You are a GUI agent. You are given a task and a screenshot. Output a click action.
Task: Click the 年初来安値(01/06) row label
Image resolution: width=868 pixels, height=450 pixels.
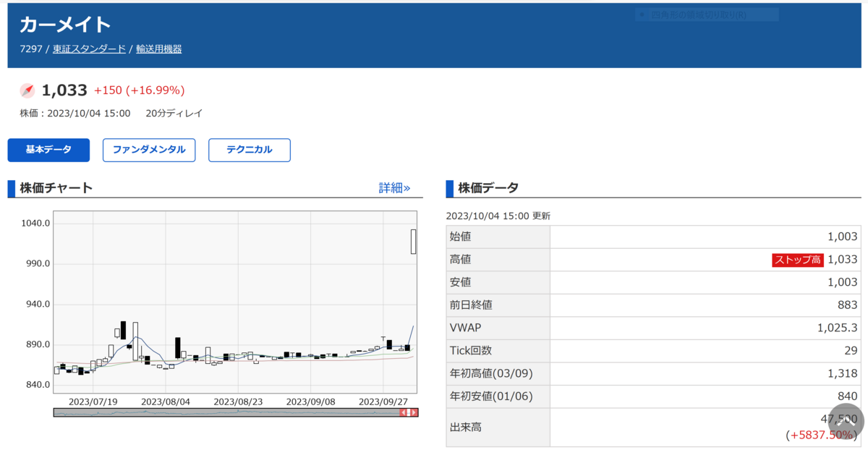(x=492, y=396)
